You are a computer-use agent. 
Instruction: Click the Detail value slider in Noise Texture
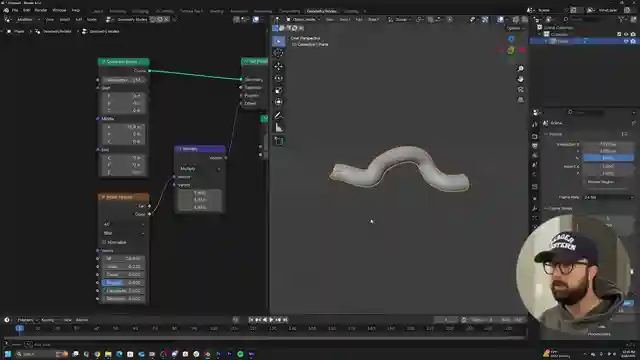click(123, 275)
